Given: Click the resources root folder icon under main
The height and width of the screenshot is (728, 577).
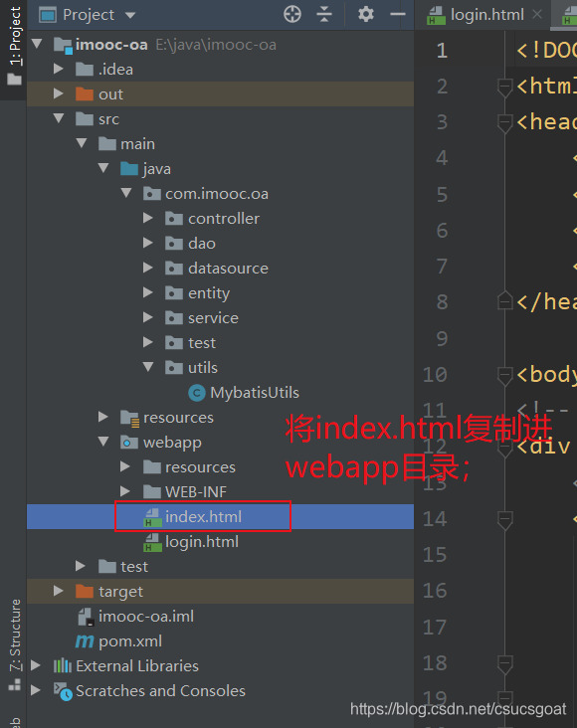Looking at the screenshot, I should click(129, 418).
